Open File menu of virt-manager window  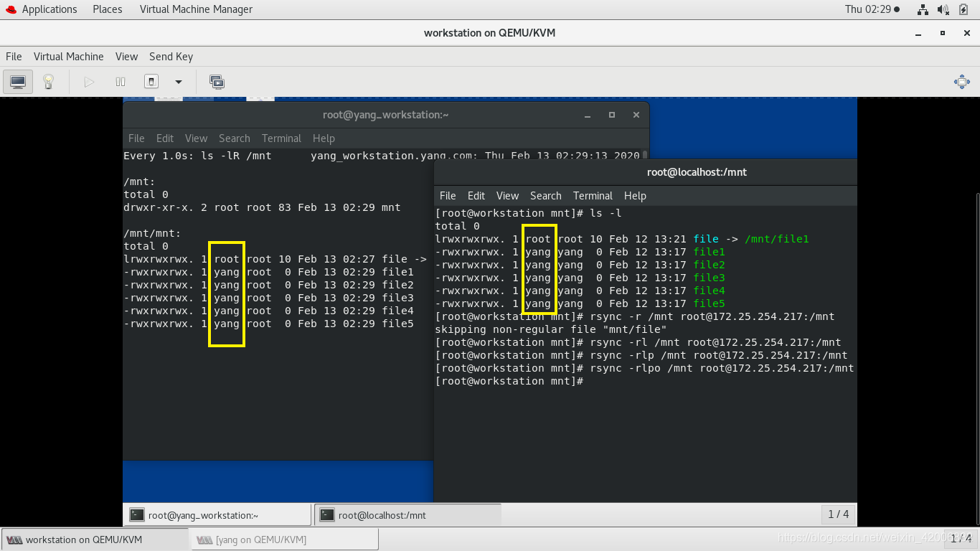[14, 57]
